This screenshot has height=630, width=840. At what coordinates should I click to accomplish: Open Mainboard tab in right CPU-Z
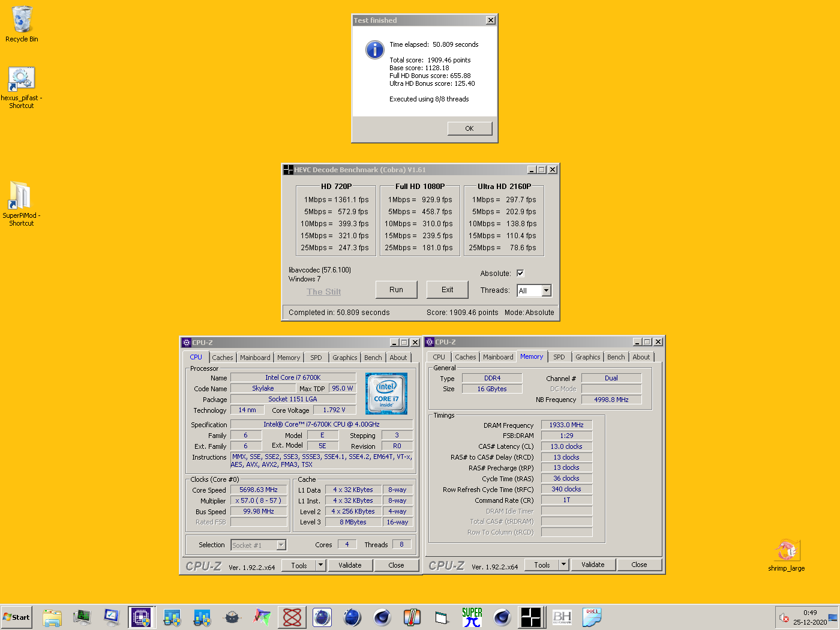click(x=498, y=357)
